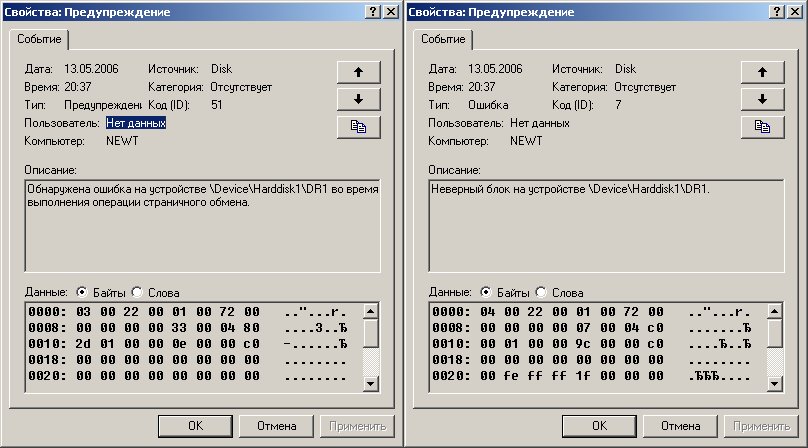Open Событие tab in left dialog
Screen dimensions: 808x448
coord(39,39)
